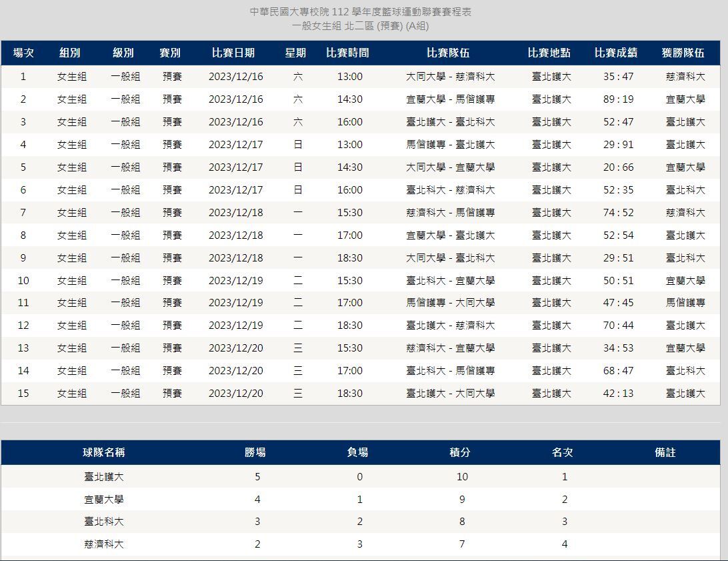Select the 宜蘭大學 - 馬偕護專 matchup
728x561 pixels.
pyautogui.click(x=451, y=99)
